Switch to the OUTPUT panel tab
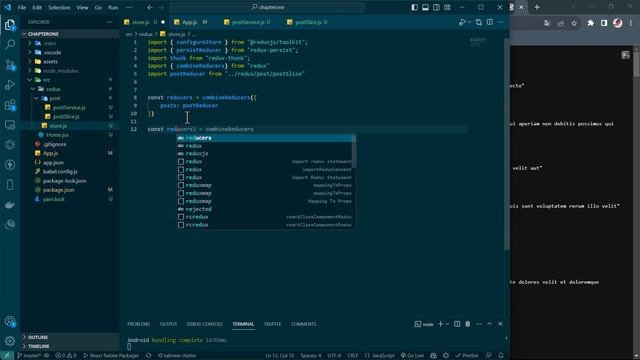The height and width of the screenshot is (360, 640). click(x=169, y=324)
